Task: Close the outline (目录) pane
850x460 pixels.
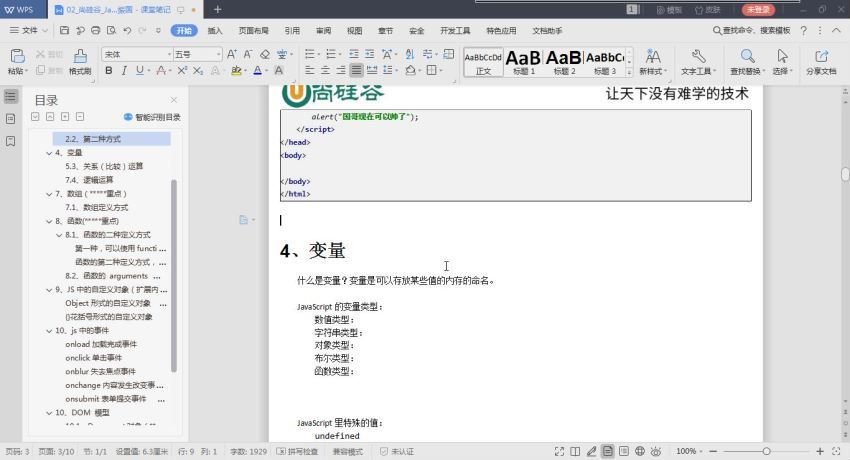Action: (174, 100)
